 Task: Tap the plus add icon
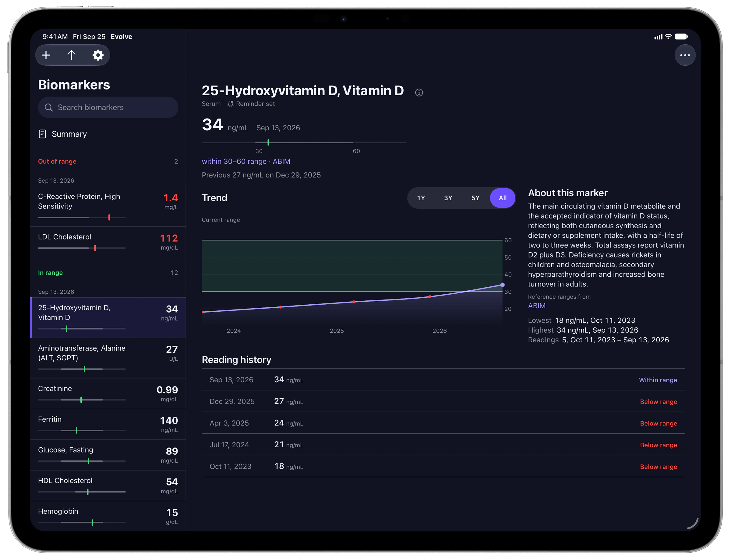coord(46,55)
